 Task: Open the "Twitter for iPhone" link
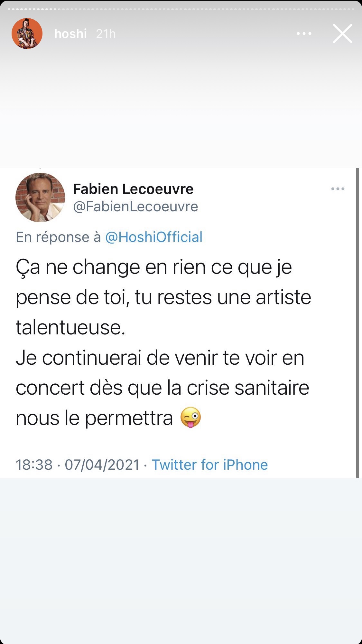pos(209,465)
